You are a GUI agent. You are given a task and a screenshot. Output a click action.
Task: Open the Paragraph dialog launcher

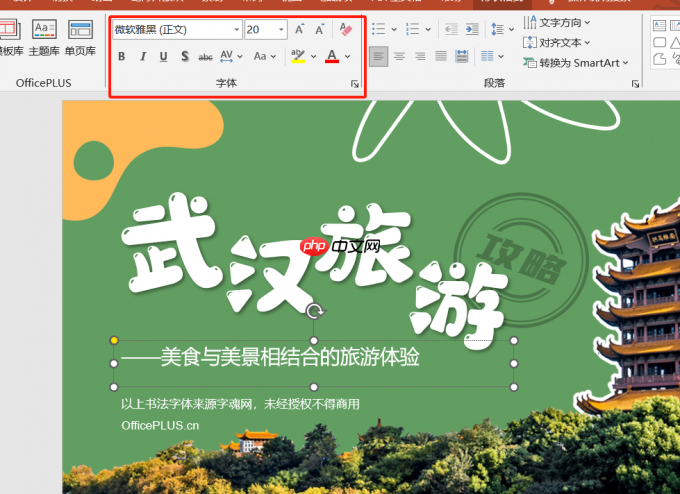635,84
